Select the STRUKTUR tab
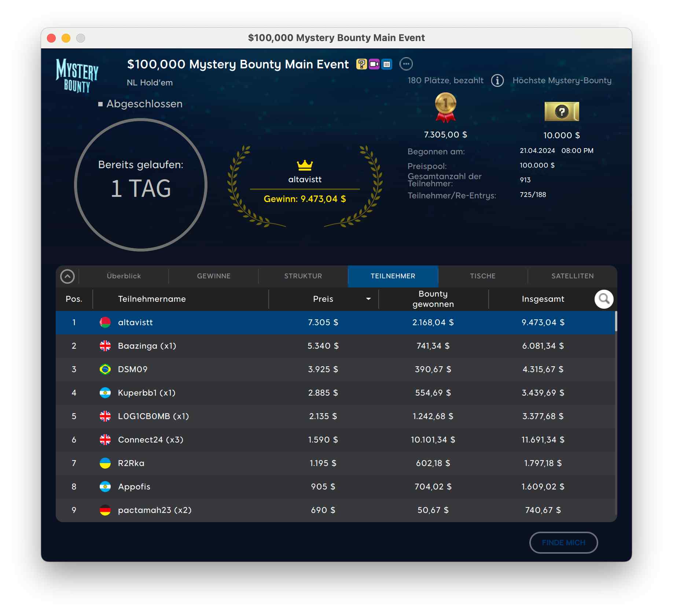 coord(303,276)
